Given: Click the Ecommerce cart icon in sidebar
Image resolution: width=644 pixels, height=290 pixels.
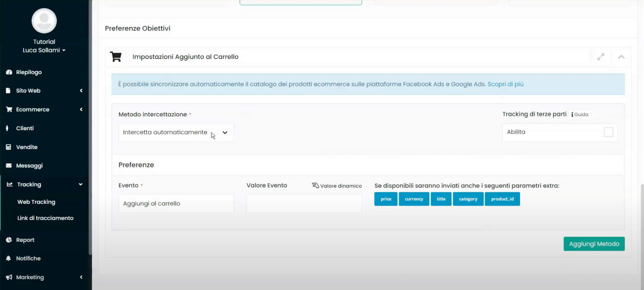Looking at the screenshot, I should (9, 109).
